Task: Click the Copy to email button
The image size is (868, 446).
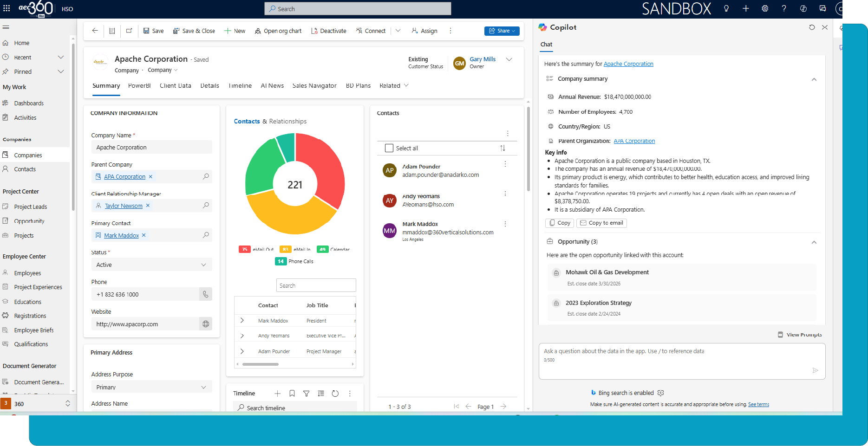Action: [x=601, y=223]
